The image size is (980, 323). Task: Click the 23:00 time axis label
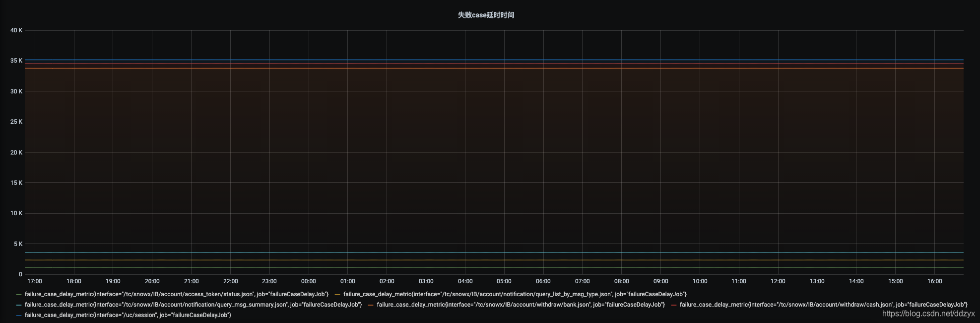coord(269,281)
